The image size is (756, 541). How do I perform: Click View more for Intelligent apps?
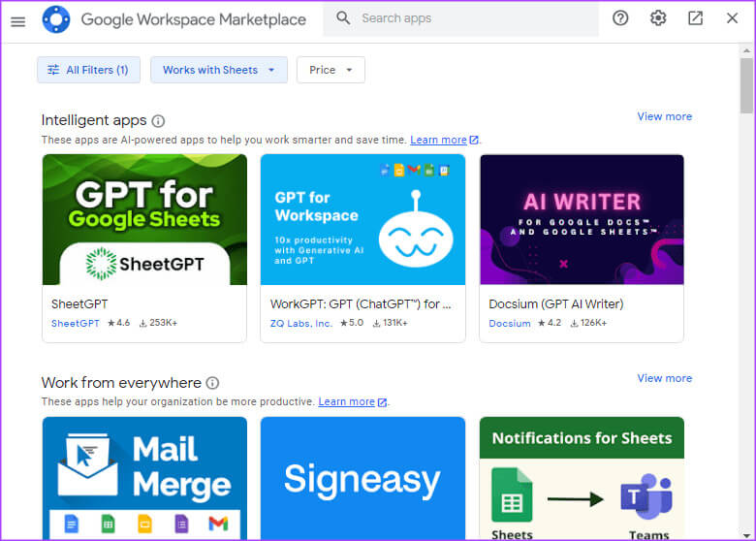coord(664,116)
